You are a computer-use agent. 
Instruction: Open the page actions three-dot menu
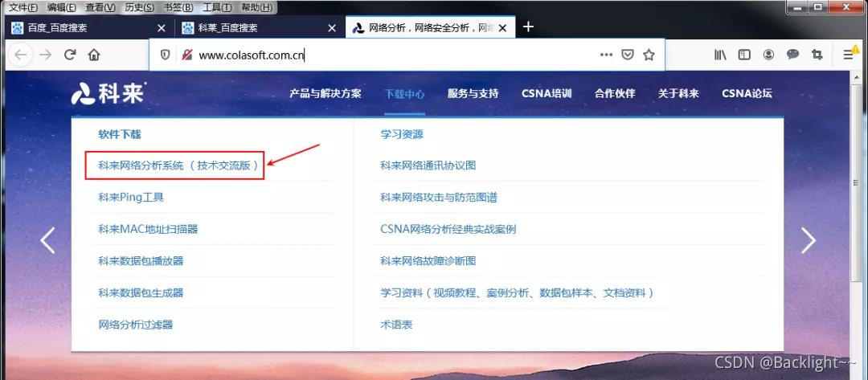click(x=606, y=55)
